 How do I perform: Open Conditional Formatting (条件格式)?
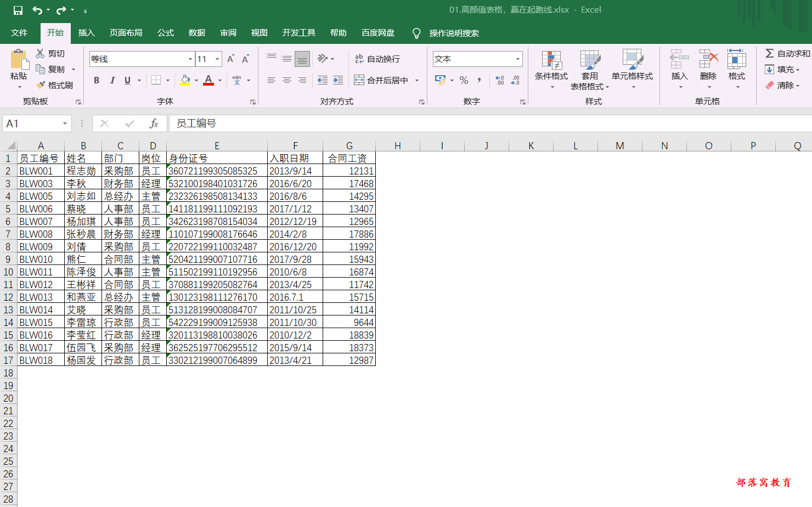(x=551, y=69)
